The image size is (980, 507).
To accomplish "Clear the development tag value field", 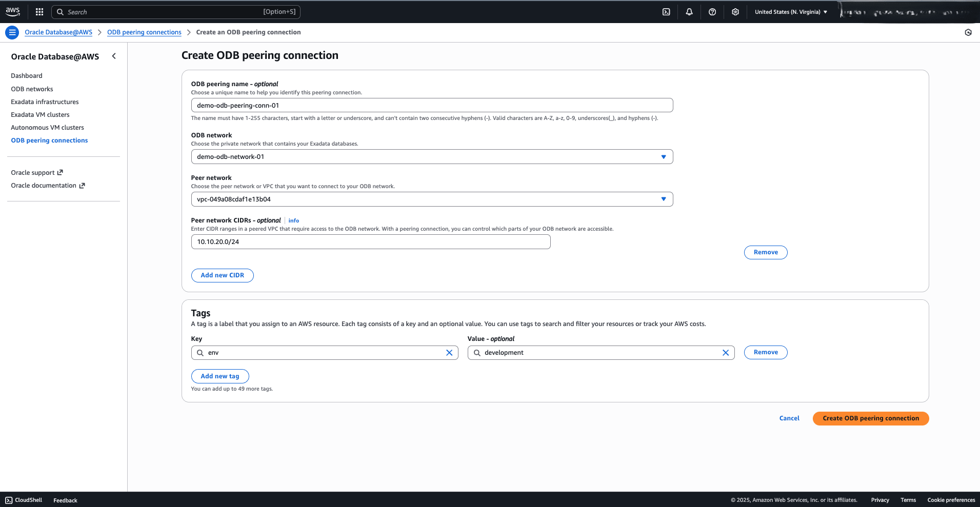I will 726,352.
